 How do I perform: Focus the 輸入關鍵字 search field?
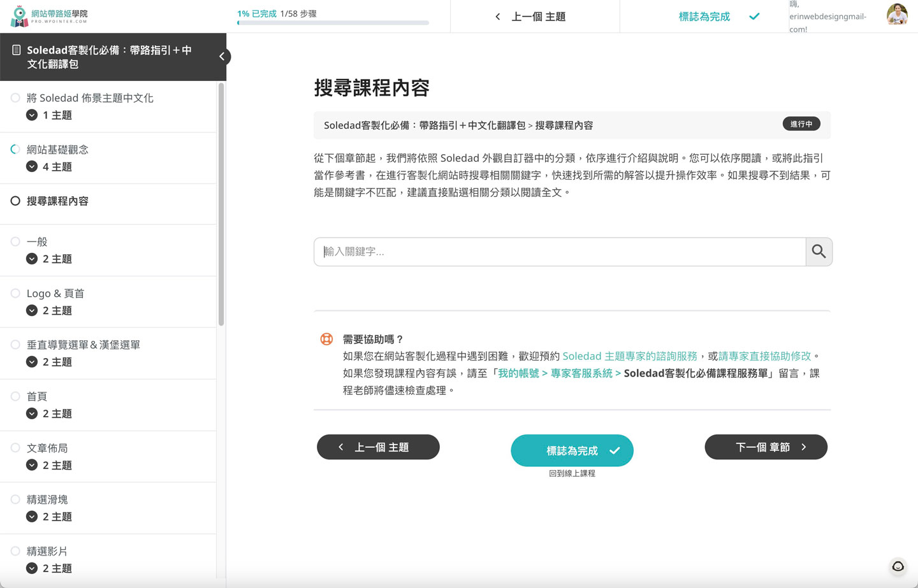(560, 252)
